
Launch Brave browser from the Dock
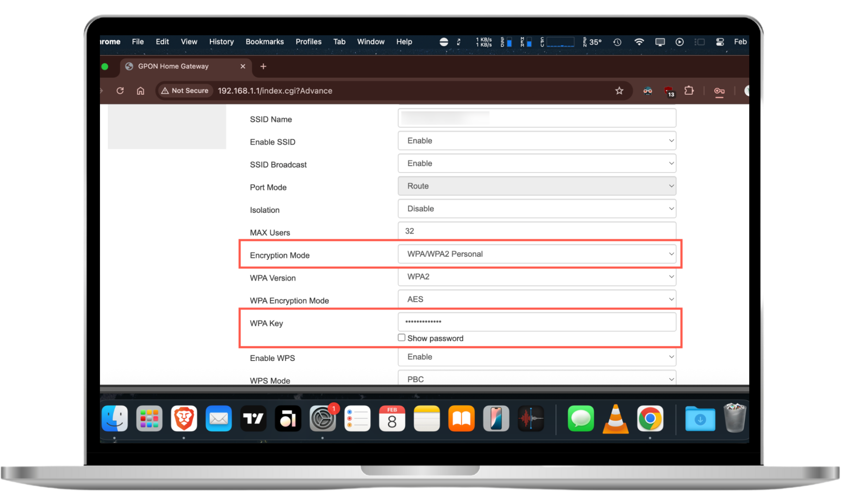pyautogui.click(x=184, y=419)
